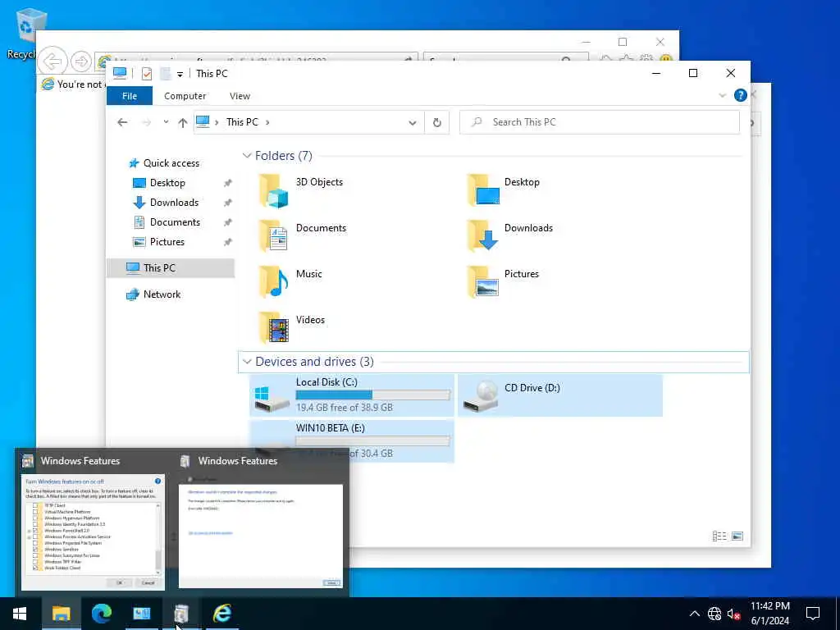The height and width of the screenshot is (630, 840).
Task: Open the clock showing 11:42 PM
Action: pos(769,614)
